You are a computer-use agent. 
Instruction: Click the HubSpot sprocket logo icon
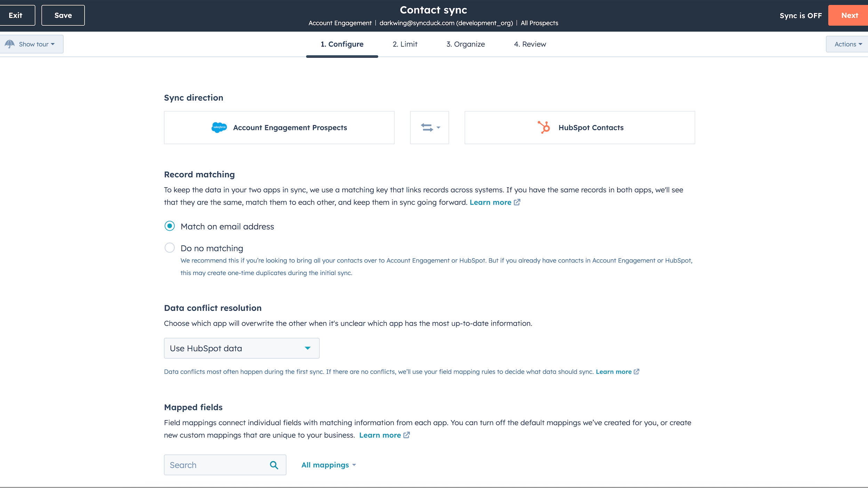(x=544, y=128)
